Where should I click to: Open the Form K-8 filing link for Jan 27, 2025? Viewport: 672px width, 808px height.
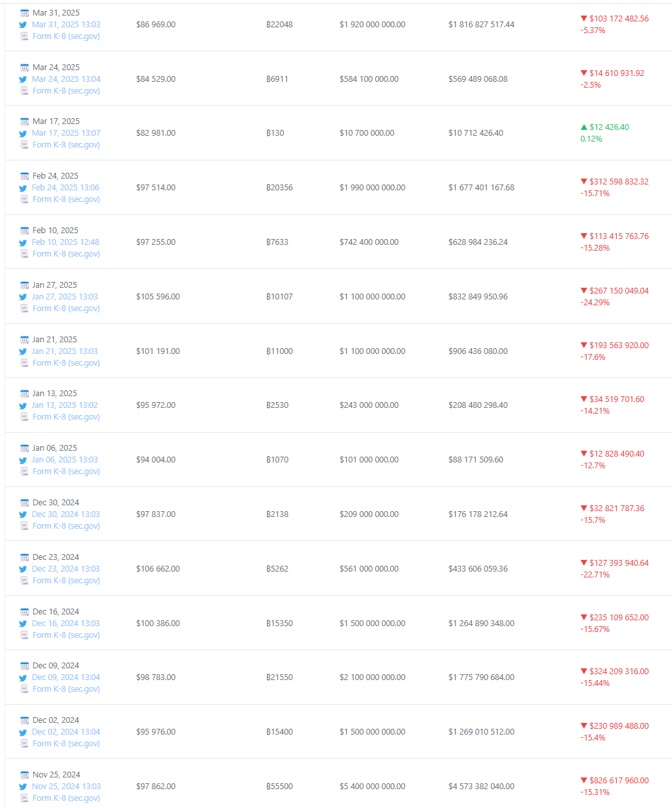66,309
